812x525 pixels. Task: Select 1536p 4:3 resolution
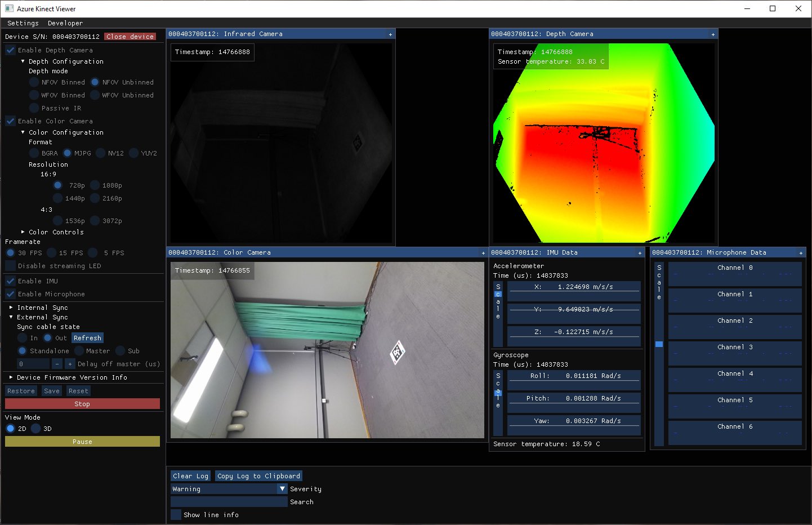(57, 221)
